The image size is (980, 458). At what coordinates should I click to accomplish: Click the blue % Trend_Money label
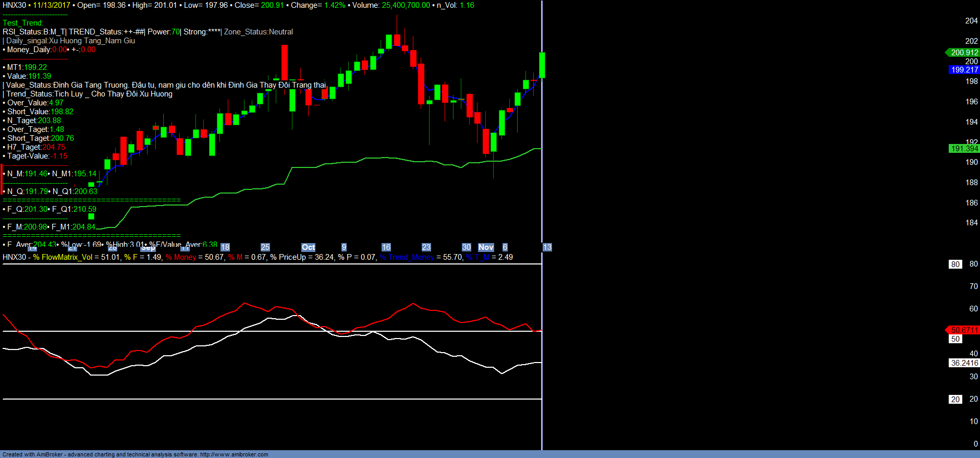tap(407, 257)
